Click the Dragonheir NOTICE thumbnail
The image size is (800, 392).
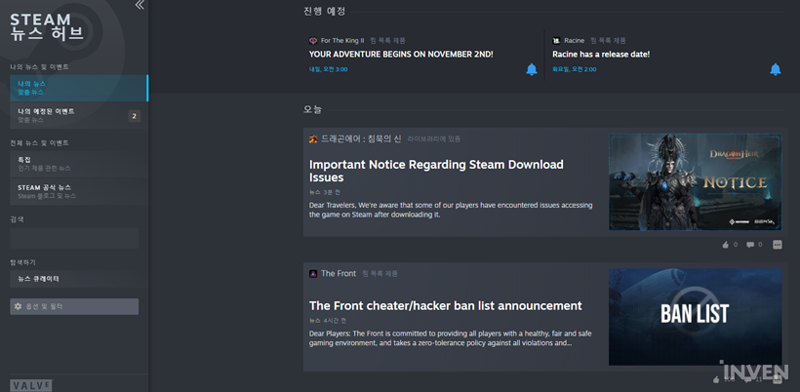tap(695, 182)
